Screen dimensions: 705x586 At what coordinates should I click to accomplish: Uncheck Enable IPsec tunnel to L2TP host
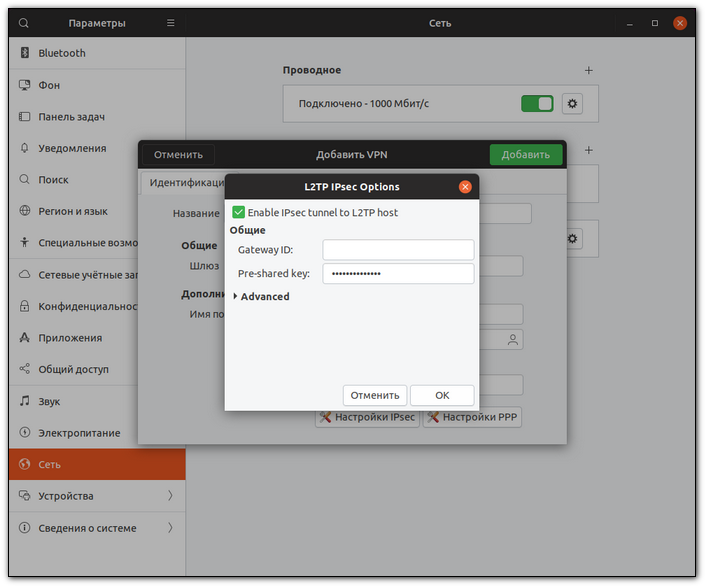pos(238,212)
